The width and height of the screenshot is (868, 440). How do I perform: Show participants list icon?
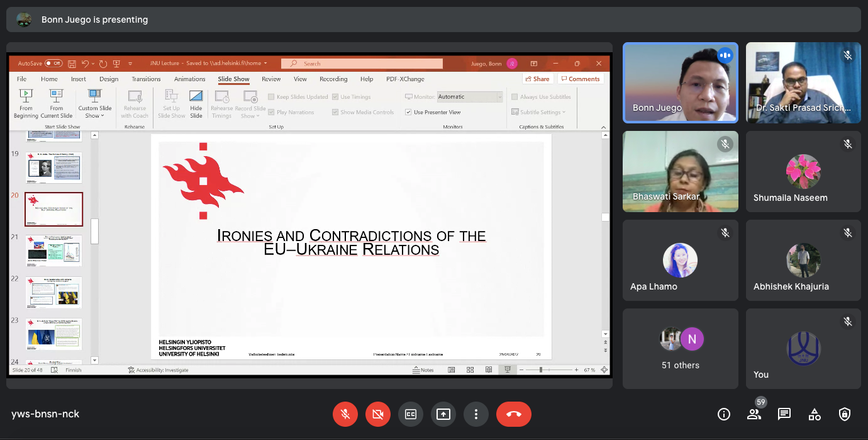click(754, 414)
